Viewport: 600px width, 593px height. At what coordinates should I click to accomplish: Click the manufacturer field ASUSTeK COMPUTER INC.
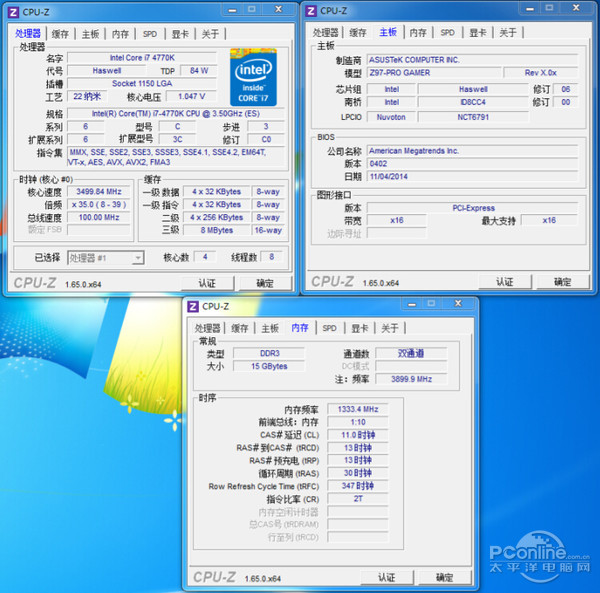tap(472, 60)
